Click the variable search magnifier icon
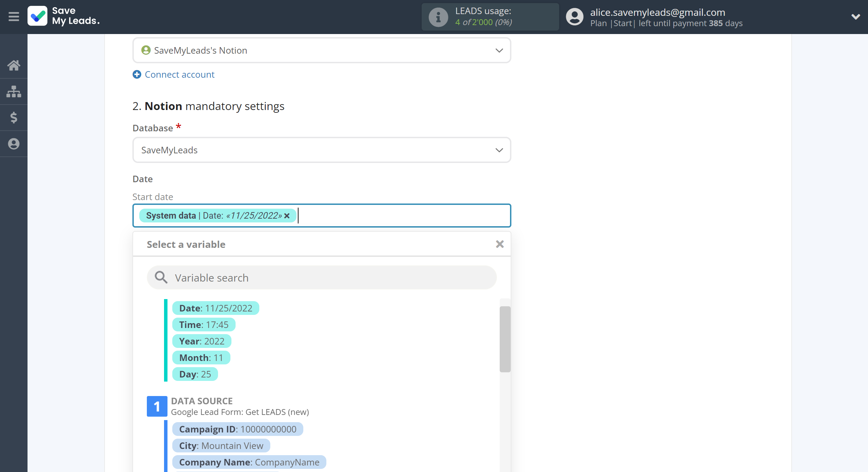868x472 pixels. point(161,277)
